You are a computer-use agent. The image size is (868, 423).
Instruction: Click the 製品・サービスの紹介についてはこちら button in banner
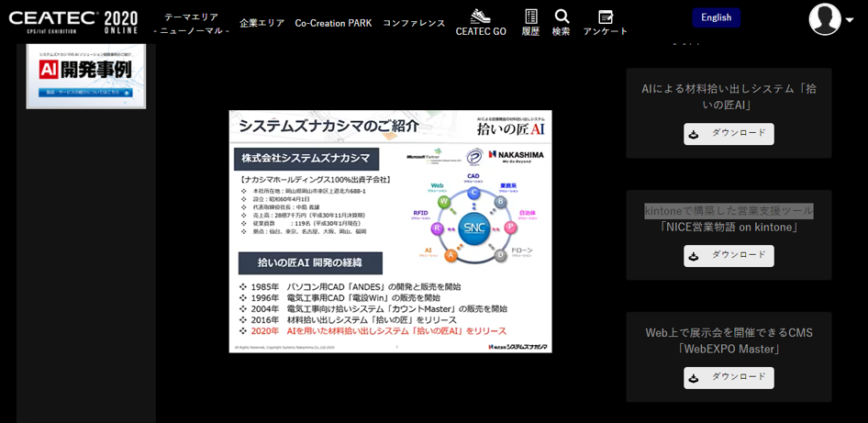pyautogui.click(x=86, y=93)
